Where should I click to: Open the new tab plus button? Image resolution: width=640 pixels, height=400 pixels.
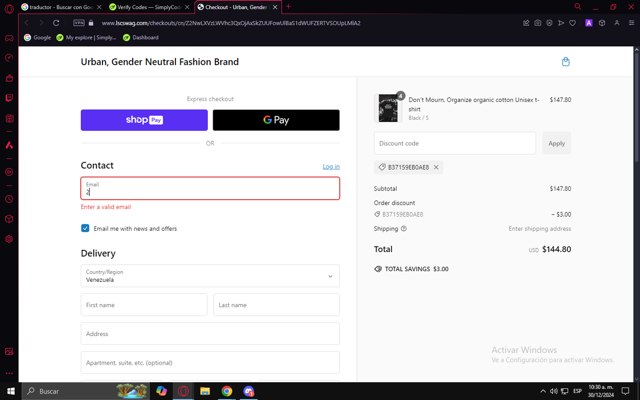[288, 7]
